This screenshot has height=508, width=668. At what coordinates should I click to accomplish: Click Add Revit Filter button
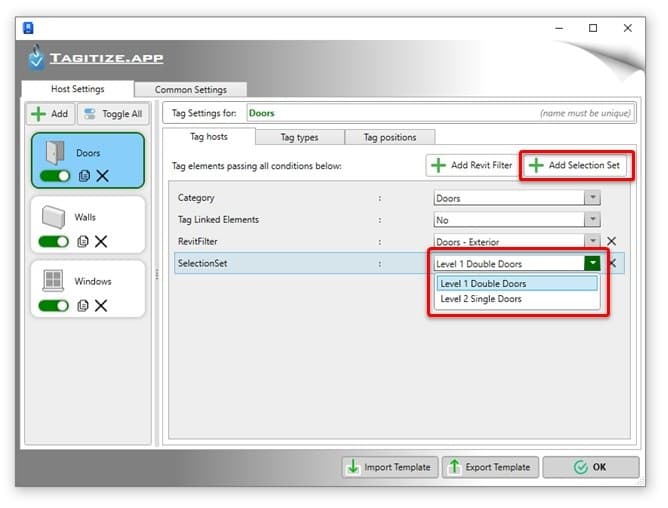pos(472,165)
